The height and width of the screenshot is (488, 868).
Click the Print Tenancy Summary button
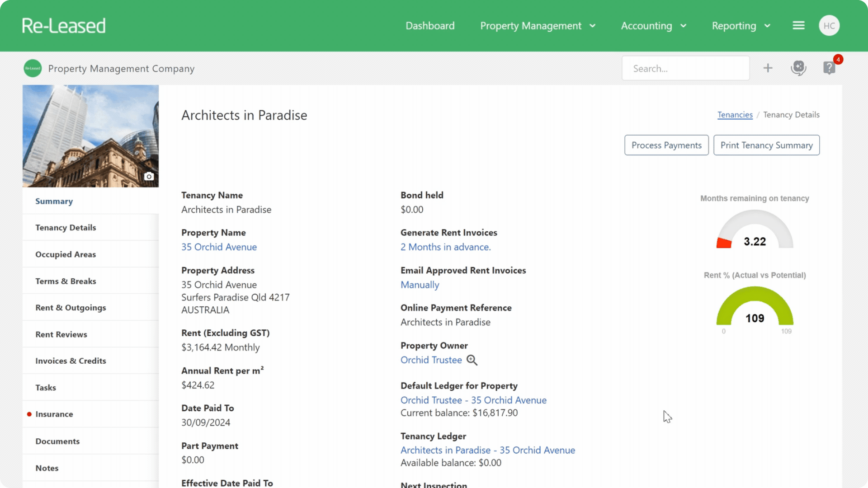[x=766, y=145]
